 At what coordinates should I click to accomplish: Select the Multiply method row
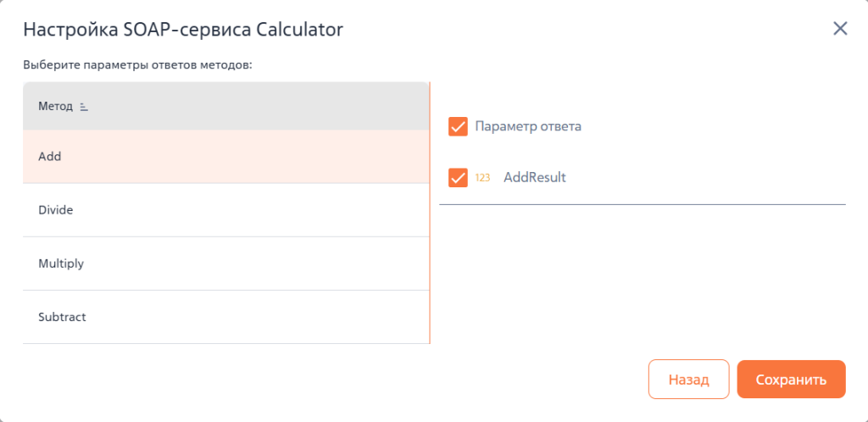pyautogui.click(x=225, y=264)
